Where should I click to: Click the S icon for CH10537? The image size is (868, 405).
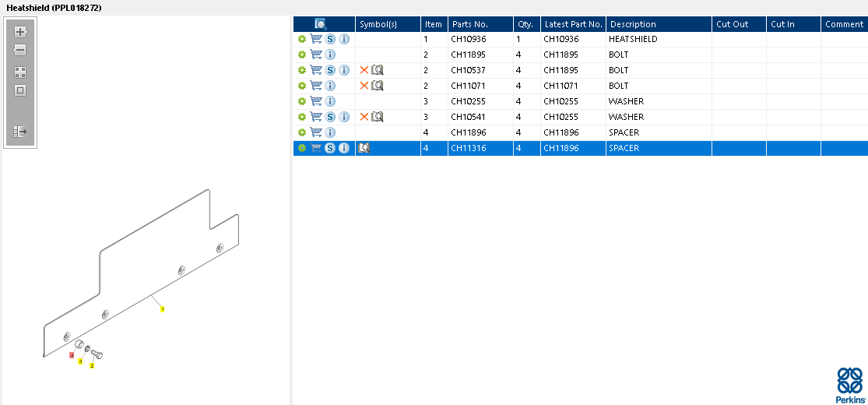pyautogui.click(x=330, y=70)
